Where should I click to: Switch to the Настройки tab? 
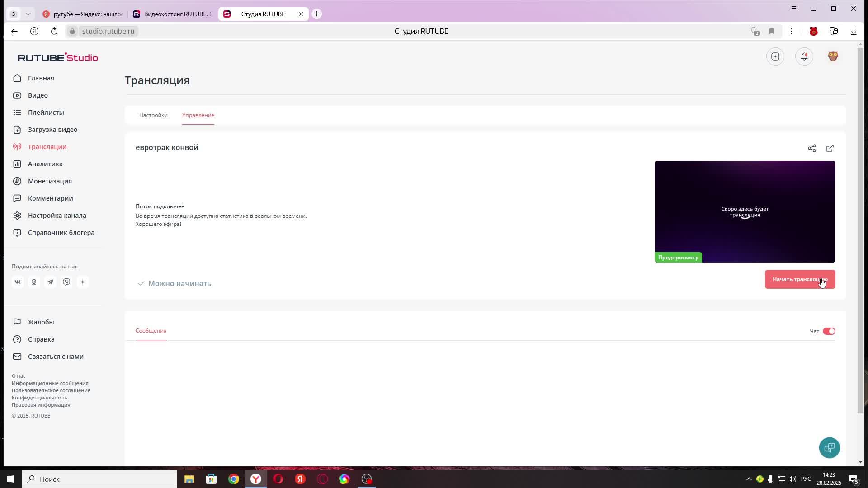153,115
